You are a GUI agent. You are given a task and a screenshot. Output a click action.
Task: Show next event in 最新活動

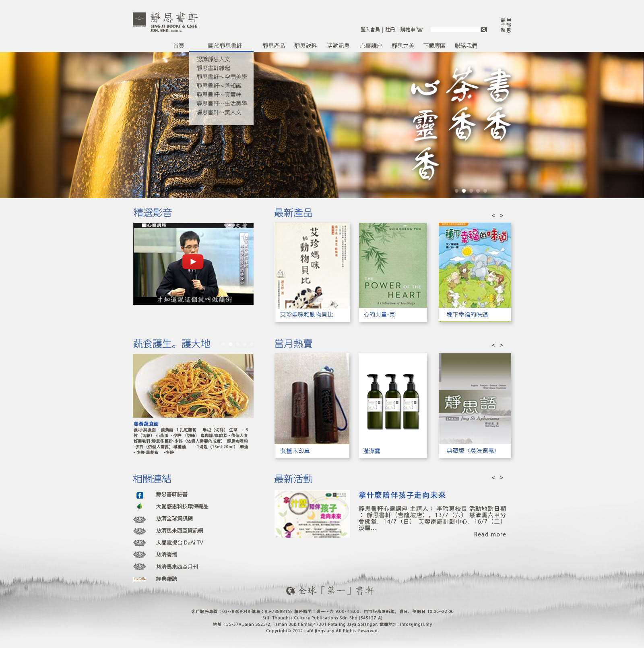(502, 478)
